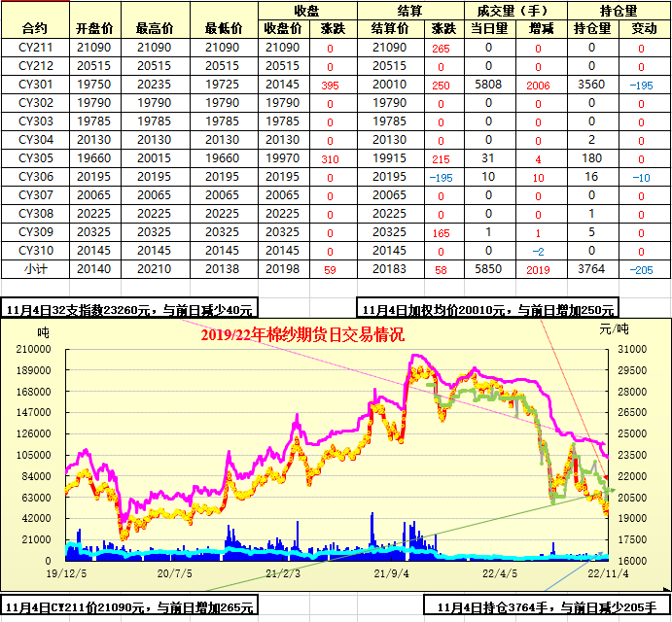Select the CY211价21090元 callout text box

129,607
